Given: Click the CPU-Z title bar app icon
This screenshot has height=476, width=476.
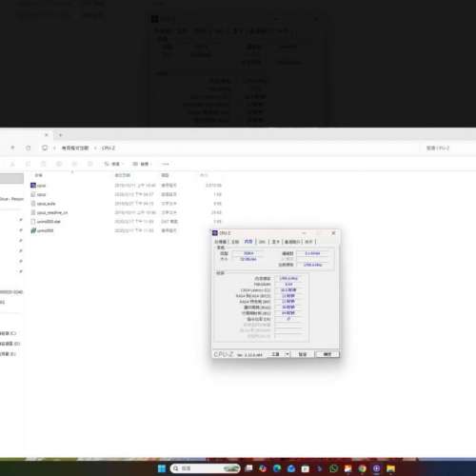Looking at the screenshot, I should 215,233.
